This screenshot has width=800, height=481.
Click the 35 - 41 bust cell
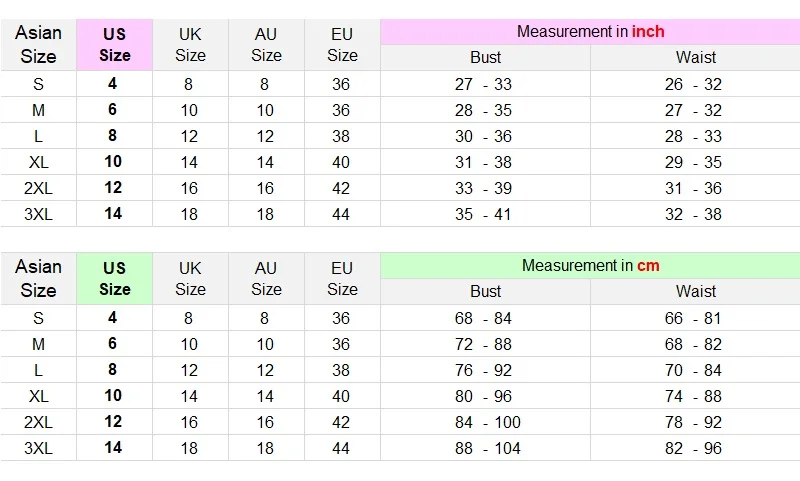(x=485, y=214)
